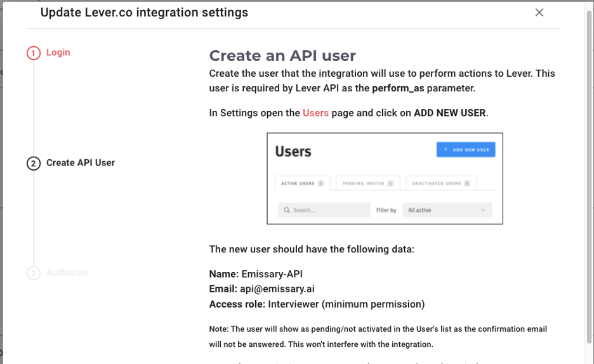This screenshot has height=364, width=594.
Task: Open the Create API User step
Action: pyautogui.click(x=81, y=163)
